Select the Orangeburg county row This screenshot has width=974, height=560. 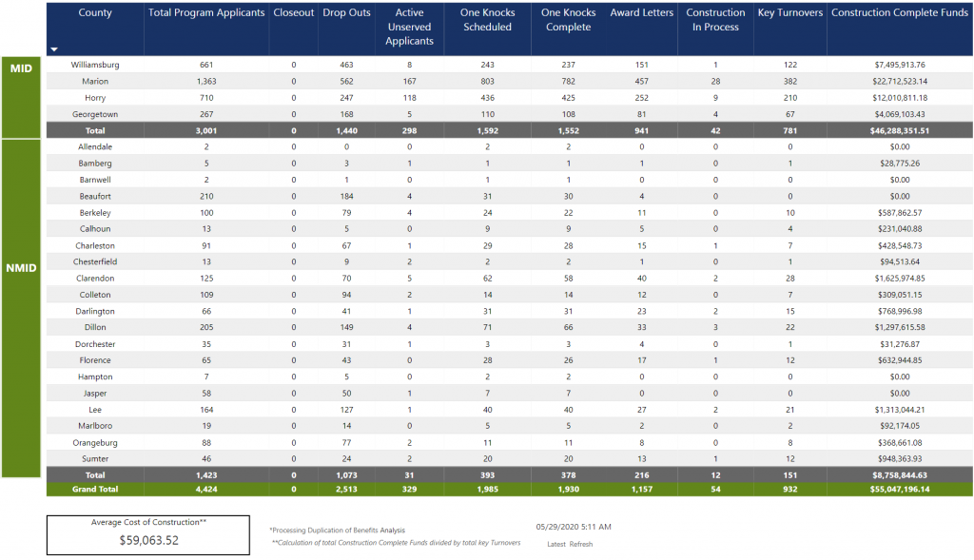510,443
